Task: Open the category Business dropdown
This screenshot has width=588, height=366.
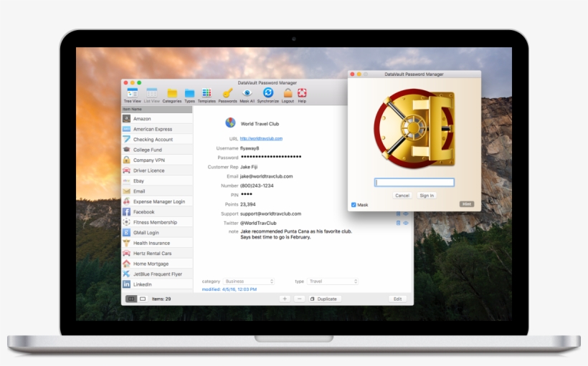Action: [x=249, y=281]
